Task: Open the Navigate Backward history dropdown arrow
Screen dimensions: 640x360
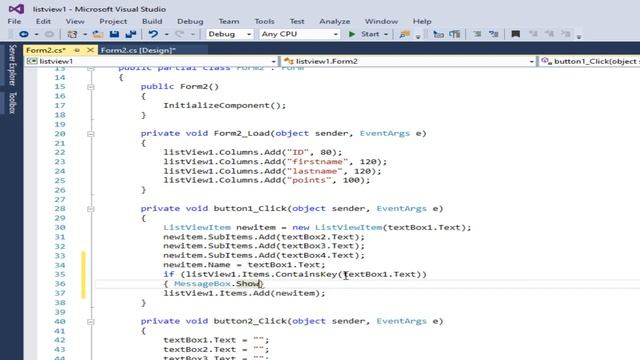Action: [36, 35]
